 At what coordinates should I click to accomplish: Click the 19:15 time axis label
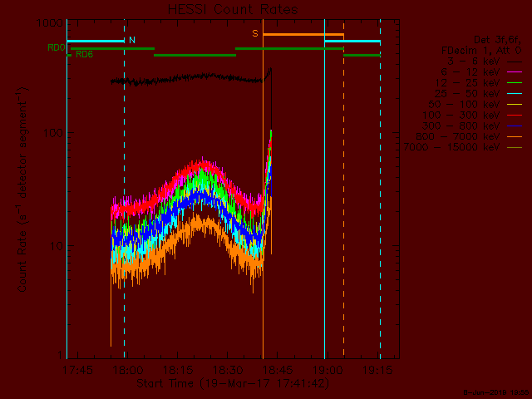point(377,370)
